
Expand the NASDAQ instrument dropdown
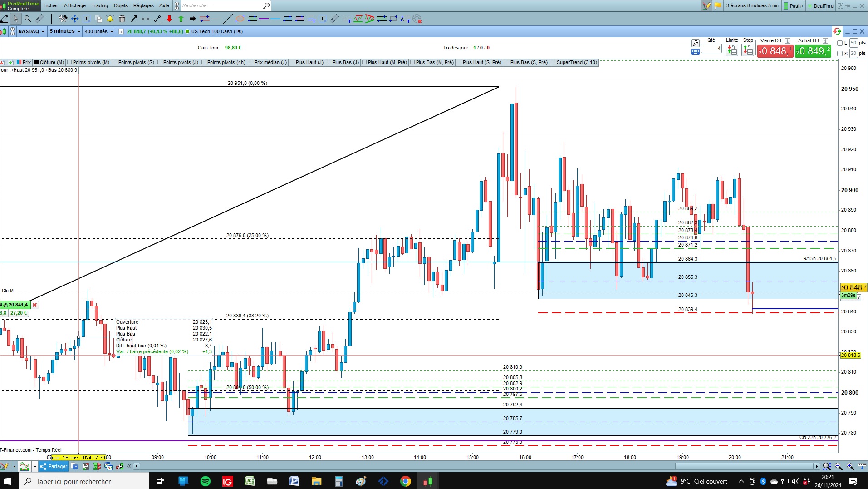[31, 31]
